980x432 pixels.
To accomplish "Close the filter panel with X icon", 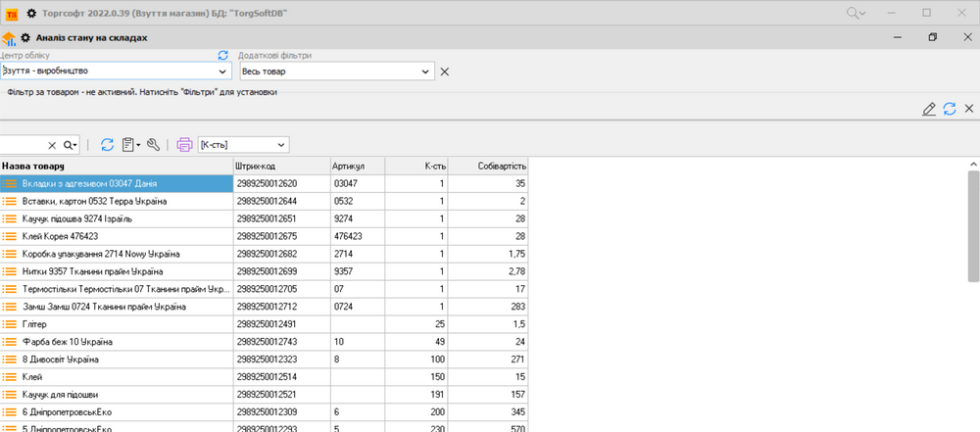I will point(968,109).
